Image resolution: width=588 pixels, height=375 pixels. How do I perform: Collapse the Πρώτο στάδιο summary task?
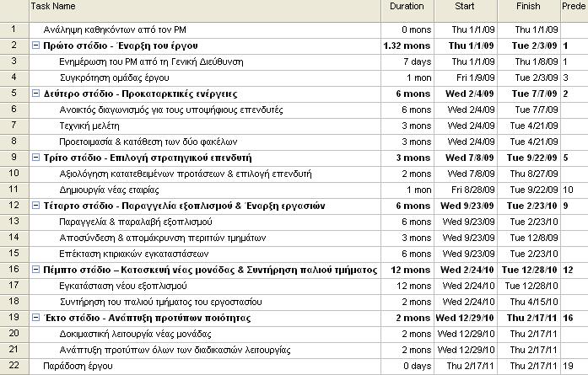(x=35, y=46)
